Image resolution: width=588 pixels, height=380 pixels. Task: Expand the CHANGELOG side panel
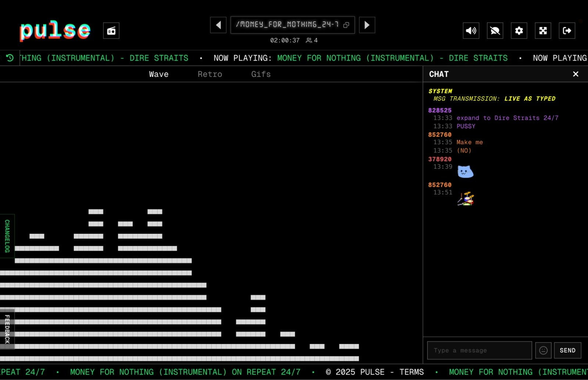[x=7, y=236]
